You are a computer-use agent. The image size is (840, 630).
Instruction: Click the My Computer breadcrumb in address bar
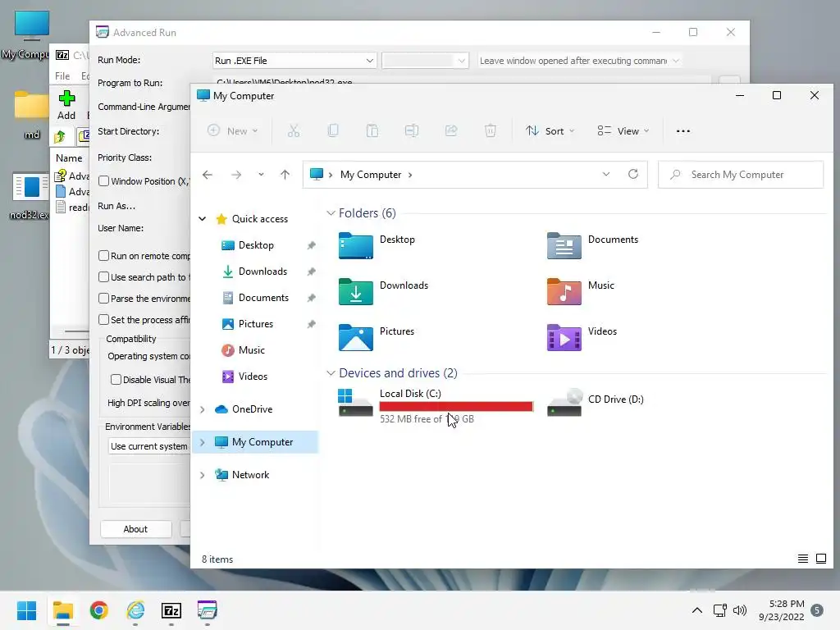[x=371, y=175]
